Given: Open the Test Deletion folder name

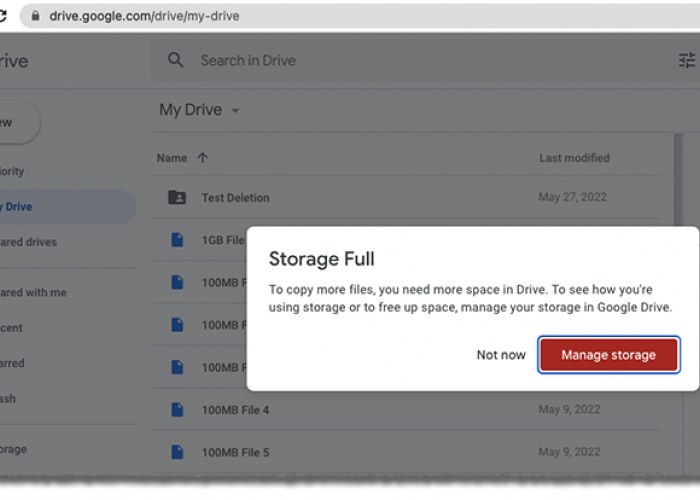Looking at the screenshot, I should (x=235, y=198).
